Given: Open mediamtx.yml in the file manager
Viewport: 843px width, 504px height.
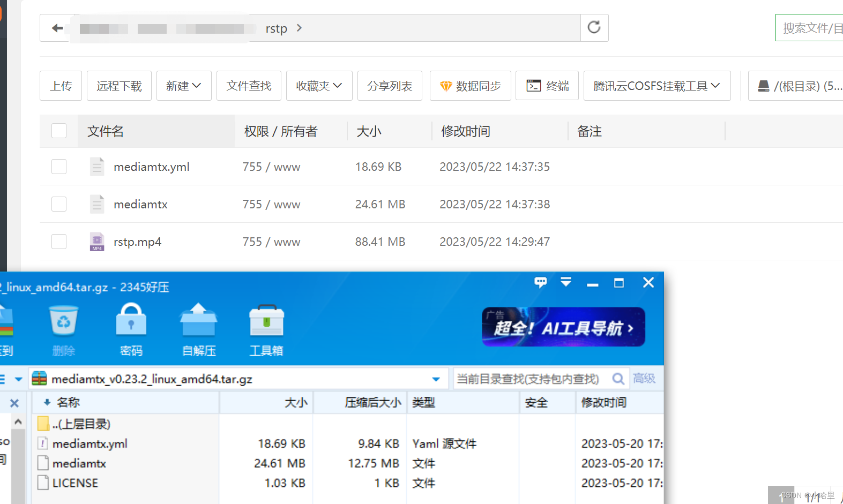Looking at the screenshot, I should [x=152, y=167].
